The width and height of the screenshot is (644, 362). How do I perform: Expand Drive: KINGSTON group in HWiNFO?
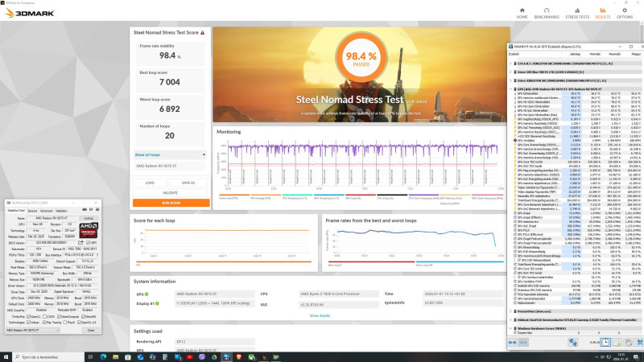click(511, 81)
